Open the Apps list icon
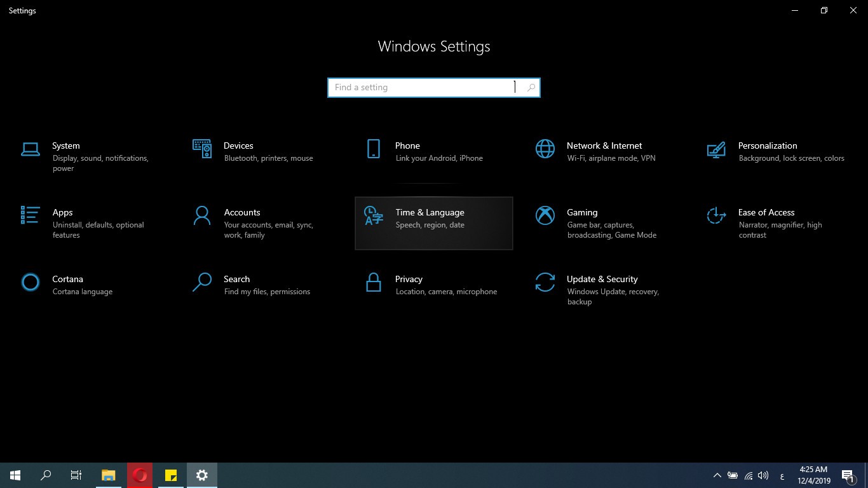The width and height of the screenshot is (868, 488). (x=31, y=215)
